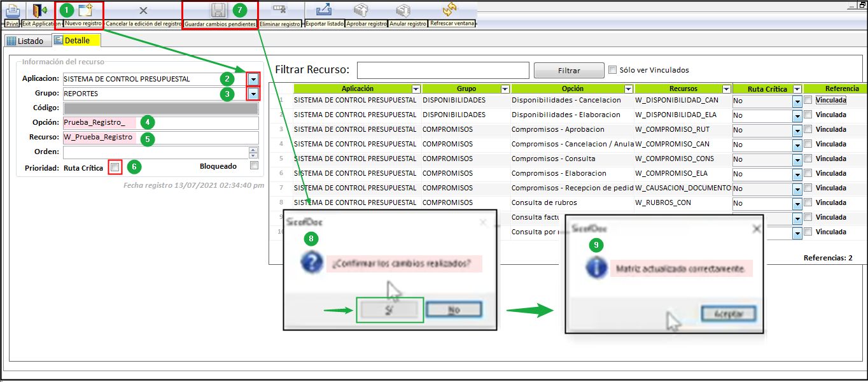The image size is (868, 382).
Task: Click the Aprobar registro icon
Action: coord(362,10)
